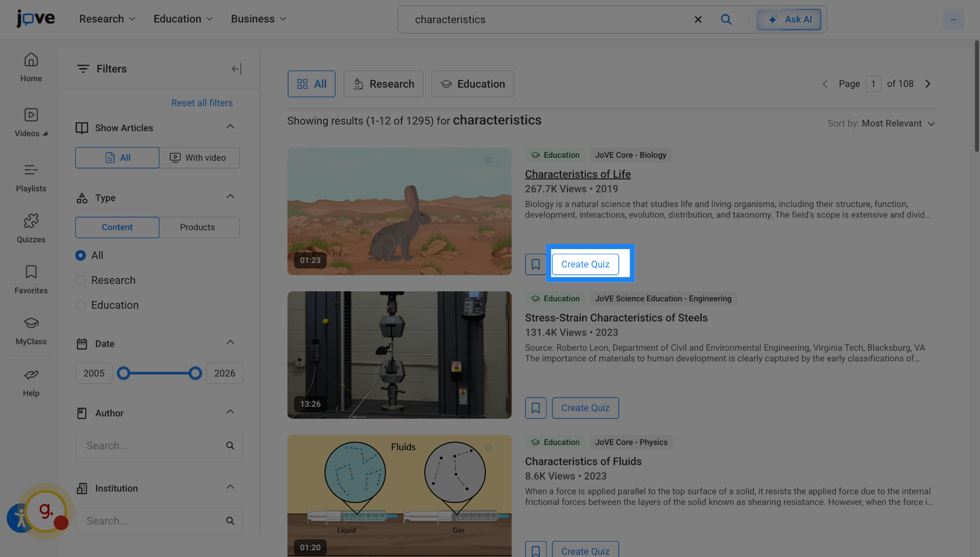Switch Type to Products
The height and width of the screenshot is (557, 980).
pyautogui.click(x=198, y=227)
